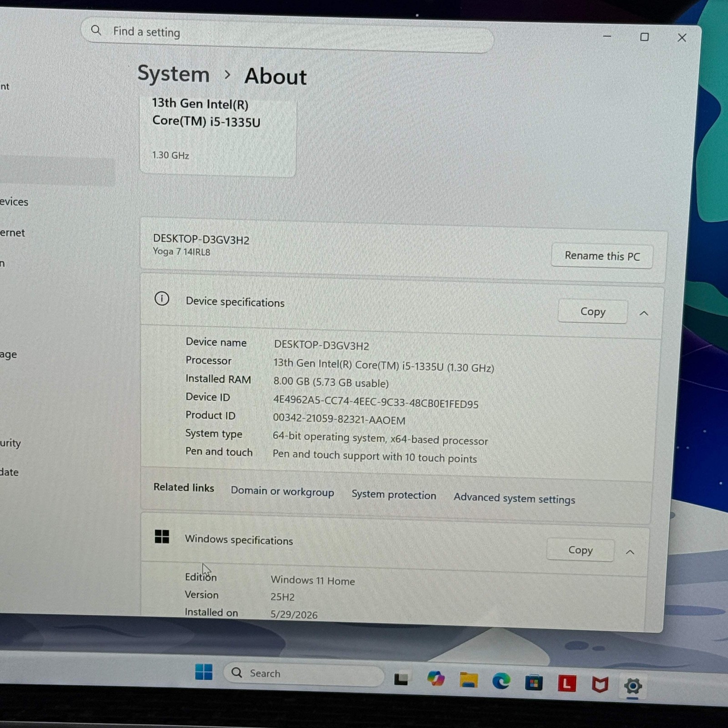Click the Related links label
728x728 pixels.
click(183, 487)
